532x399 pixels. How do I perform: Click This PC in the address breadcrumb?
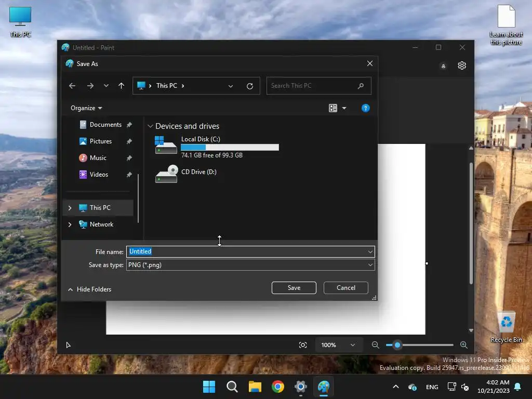tap(167, 86)
